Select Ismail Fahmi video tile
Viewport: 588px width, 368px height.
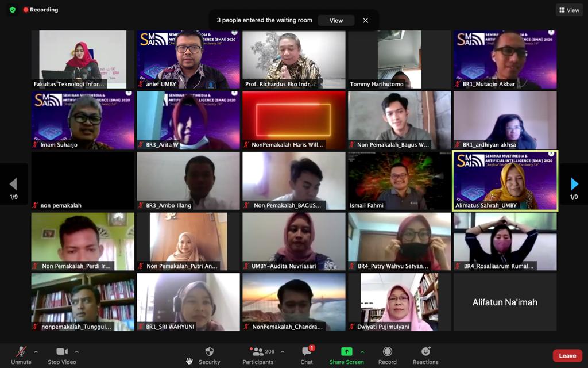[400, 181]
